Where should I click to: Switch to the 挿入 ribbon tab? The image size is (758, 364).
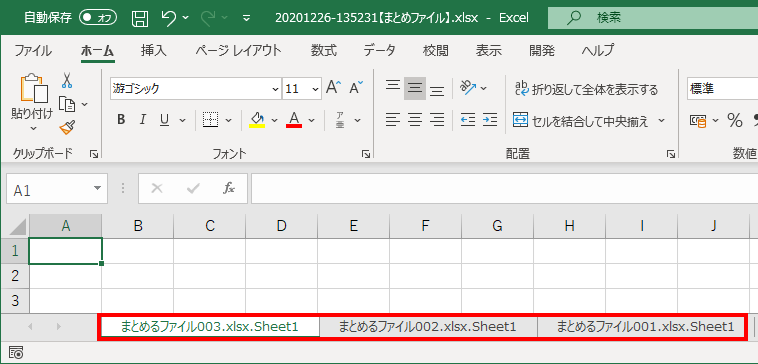pyautogui.click(x=154, y=50)
